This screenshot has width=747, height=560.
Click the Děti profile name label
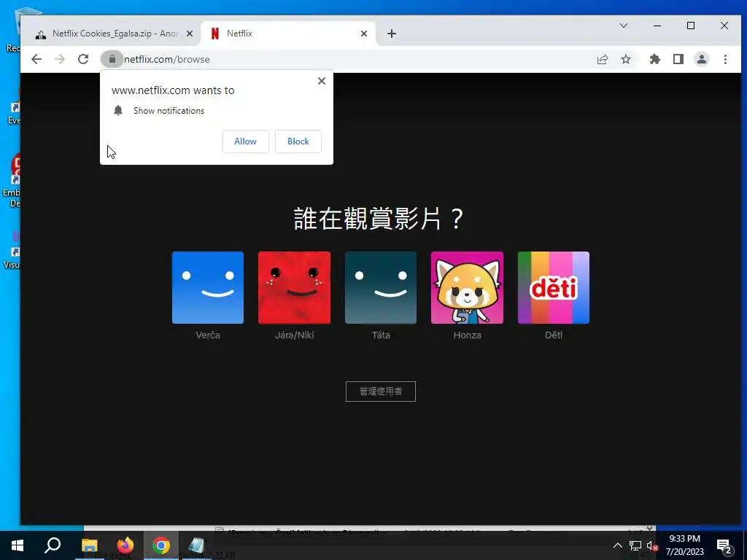554,335
